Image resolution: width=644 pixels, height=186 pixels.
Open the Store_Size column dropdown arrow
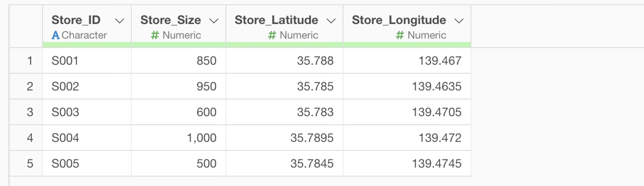[x=214, y=21]
